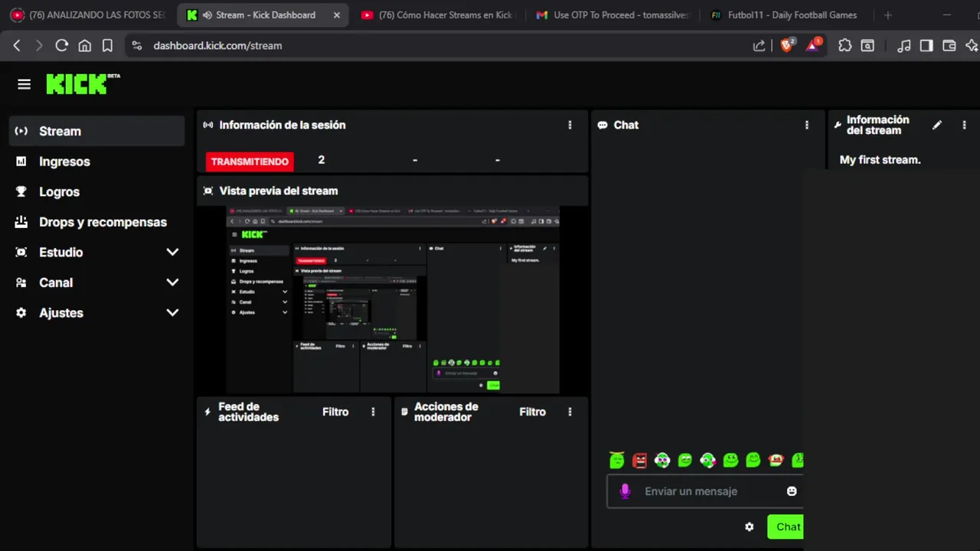Pick the happy closed-eyes green emote
This screenshot has height=551, width=980.
pyautogui.click(x=753, y=460)
